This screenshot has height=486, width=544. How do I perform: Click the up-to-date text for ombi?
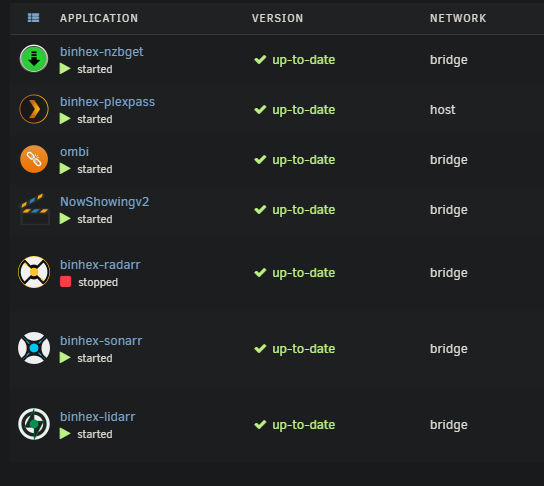pyautogui.click(x=304, y=160)
